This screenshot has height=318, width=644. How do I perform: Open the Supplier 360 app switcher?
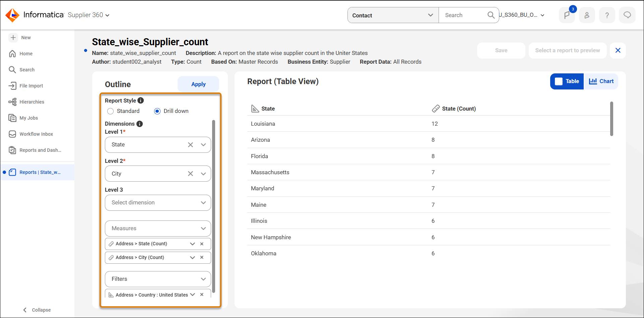[89, 15]
